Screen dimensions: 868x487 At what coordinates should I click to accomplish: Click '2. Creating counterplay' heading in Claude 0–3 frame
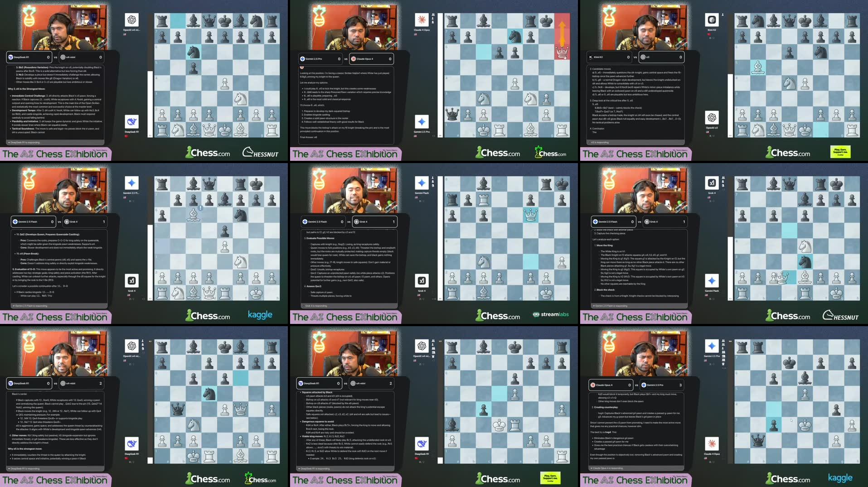click(605, 407)
